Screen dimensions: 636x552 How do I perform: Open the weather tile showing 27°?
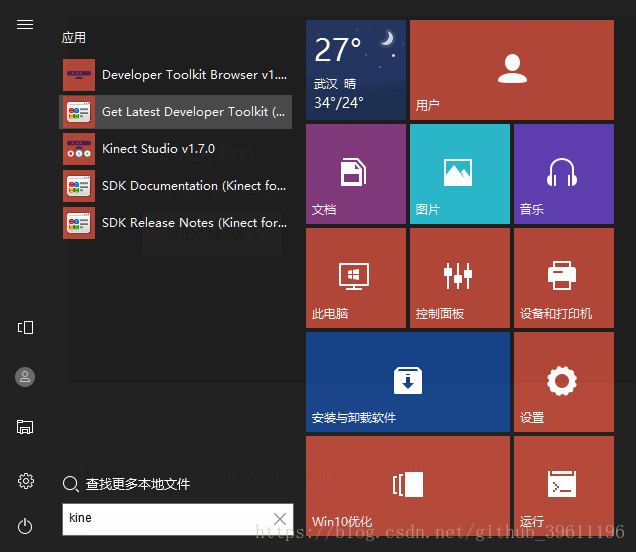click(356, 70)
